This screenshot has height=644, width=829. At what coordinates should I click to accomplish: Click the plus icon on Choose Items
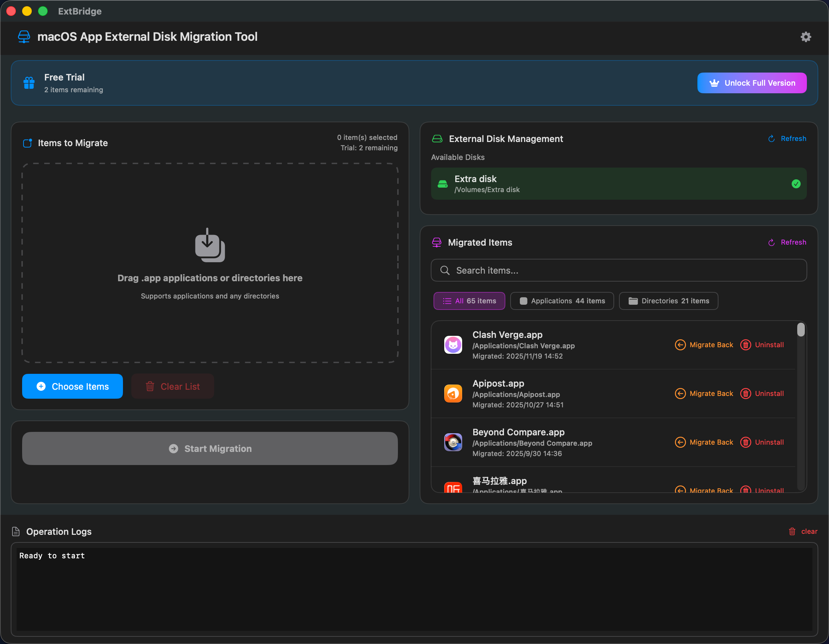point(41,386)
